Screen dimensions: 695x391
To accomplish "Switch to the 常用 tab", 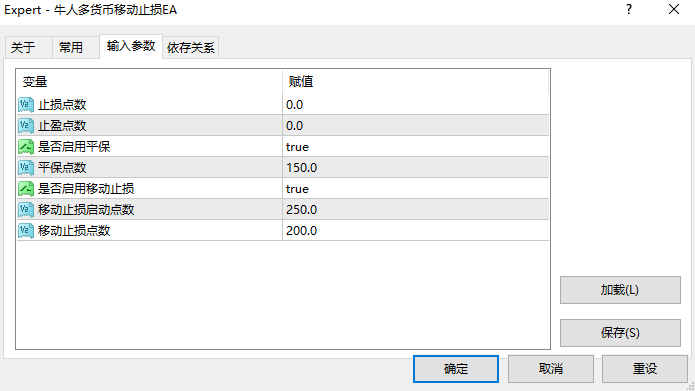I will pyautogui.click(x=76, y=47).
